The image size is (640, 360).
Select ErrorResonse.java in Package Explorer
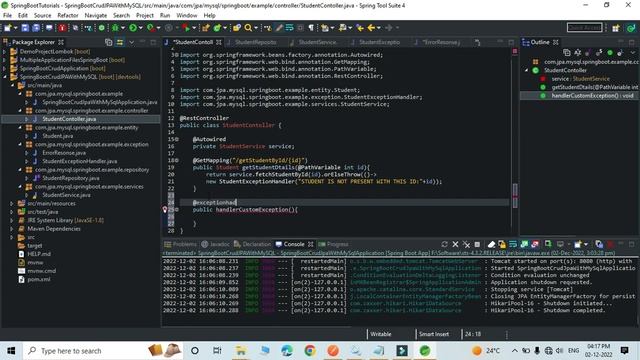[x=64, y=153]
